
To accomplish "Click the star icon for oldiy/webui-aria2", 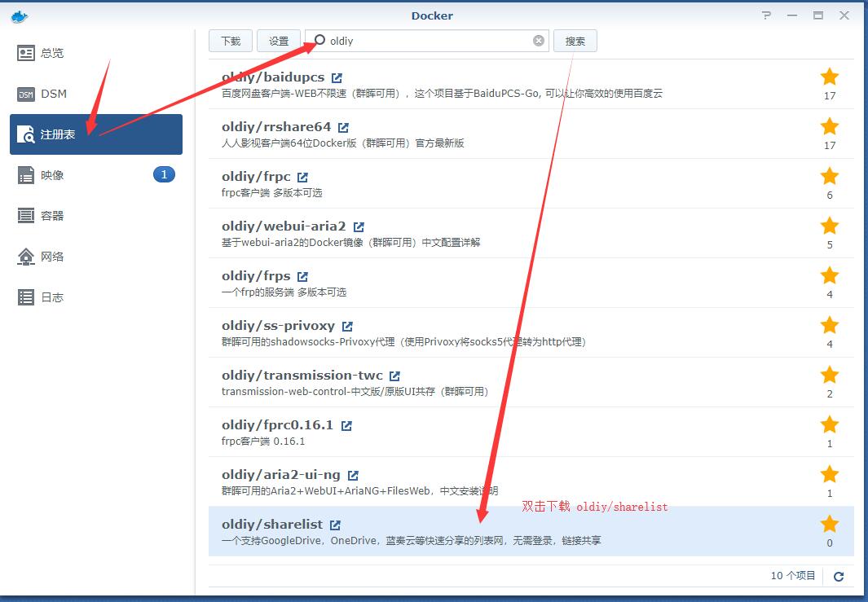I will (829, 226).
